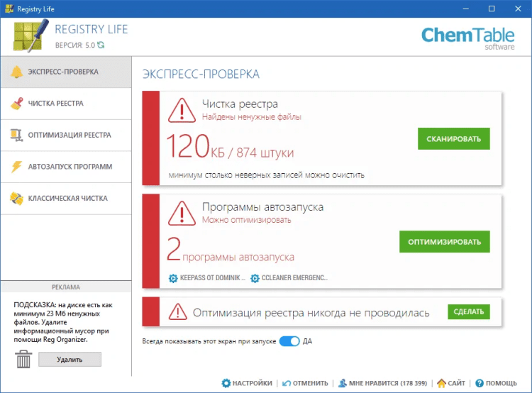Toggle off Всегда показывать этот экран switch
Viewport: 532px width, 393px height.
tap(289, 341)
